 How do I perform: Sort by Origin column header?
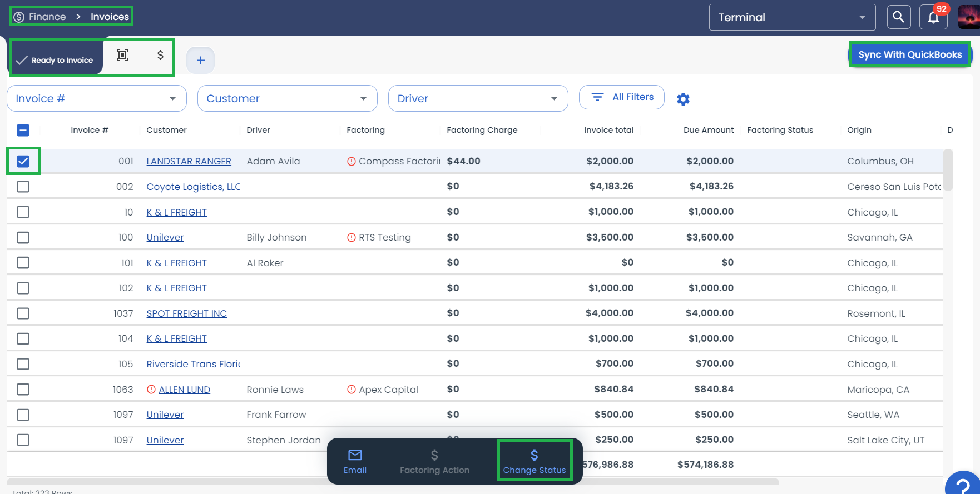coord(859,130)
